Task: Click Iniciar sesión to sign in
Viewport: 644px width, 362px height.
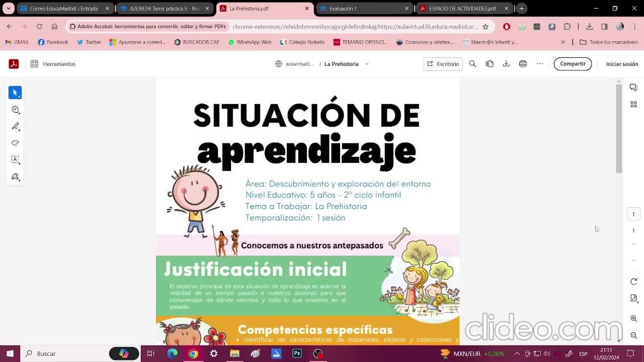Action: tap(622, 64)
